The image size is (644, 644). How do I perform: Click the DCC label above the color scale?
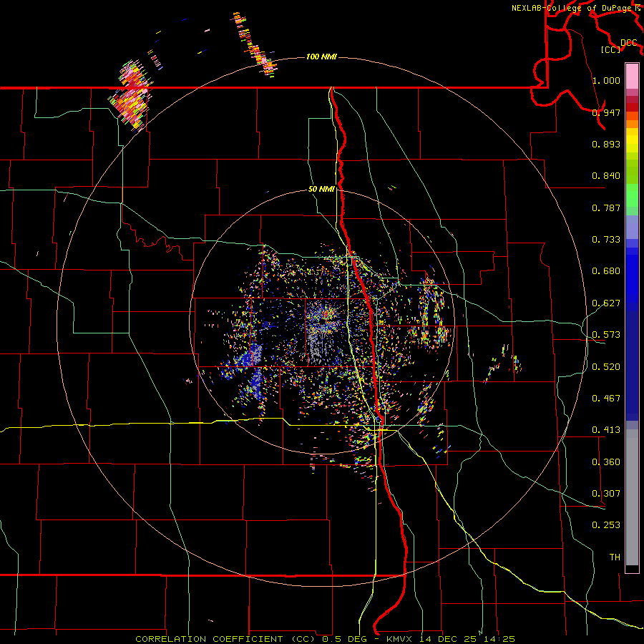pyautogui.click(x=629, y=42)
